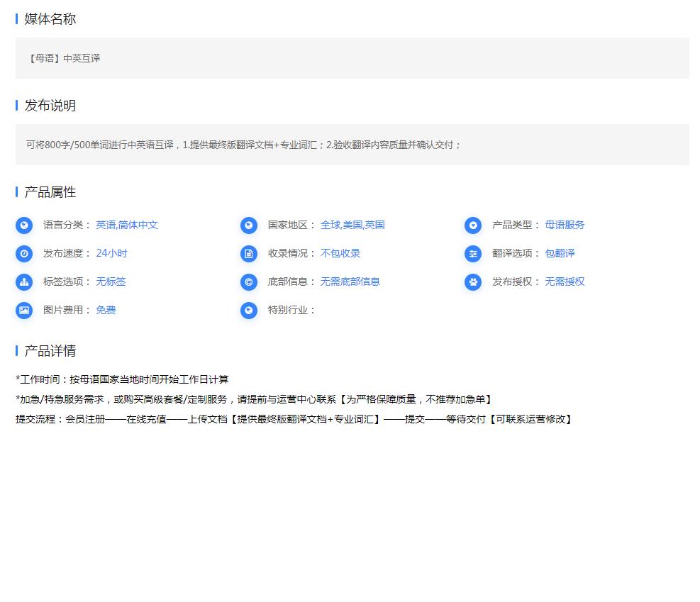Click the icon beside 特别行业

[249, 310]
